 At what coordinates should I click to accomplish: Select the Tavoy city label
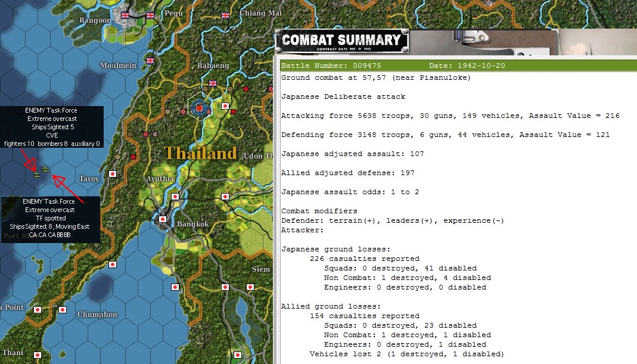pyautogui.click(x=89, y=179)
